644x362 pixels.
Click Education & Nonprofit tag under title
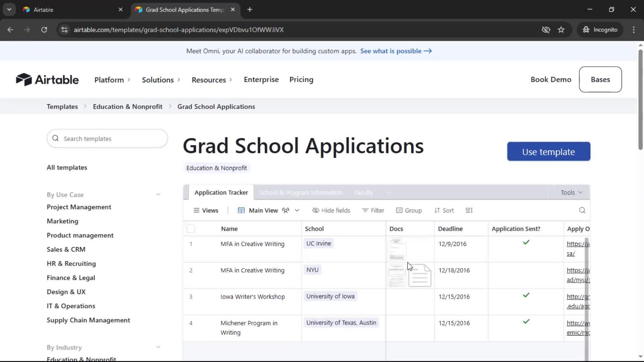click(x=216, y=168)
